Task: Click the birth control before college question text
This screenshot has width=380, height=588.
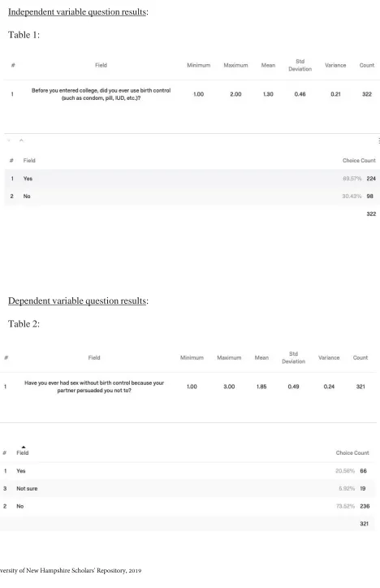Action: [101, 94]
